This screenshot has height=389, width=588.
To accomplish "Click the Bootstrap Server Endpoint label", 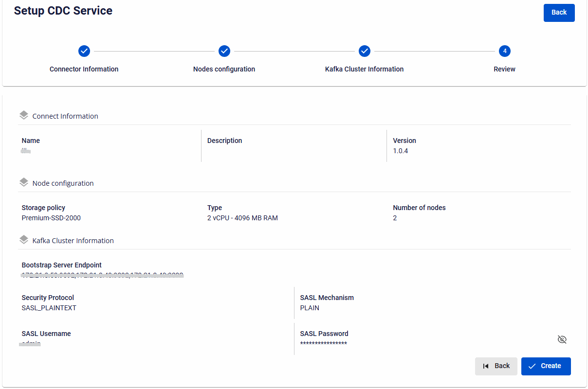I will point(62,265).
